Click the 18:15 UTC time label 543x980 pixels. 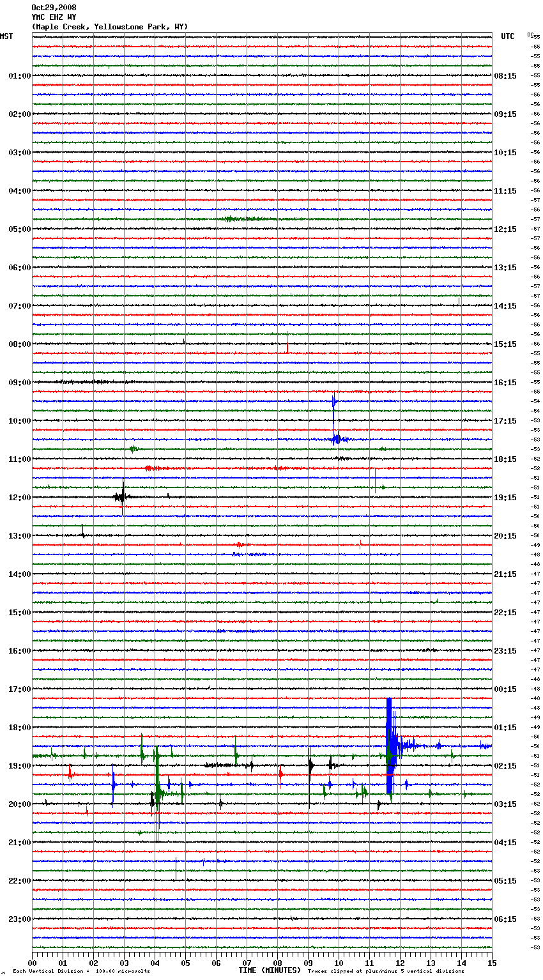coord(505,459)
